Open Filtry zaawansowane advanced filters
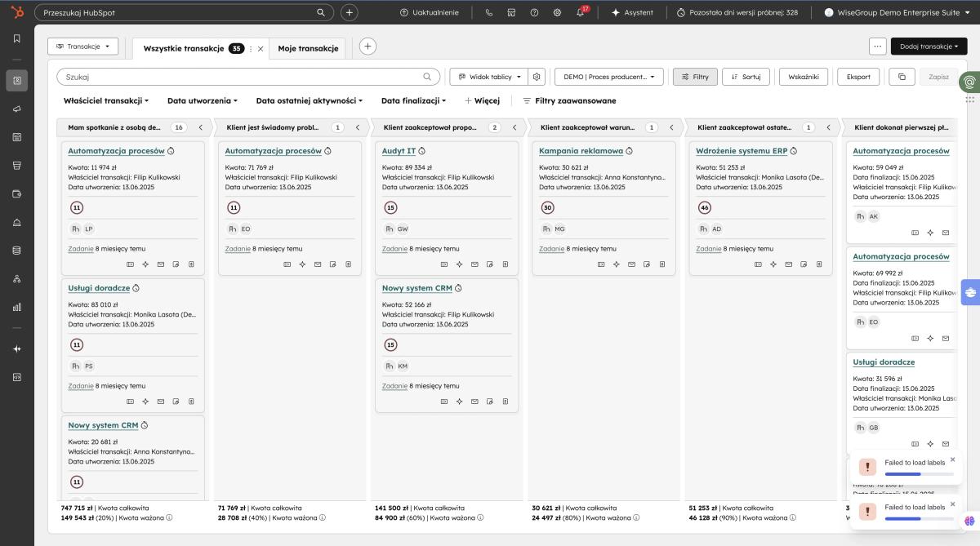The height and width of the screenshot is (546, 980). [x=569, y=100]
